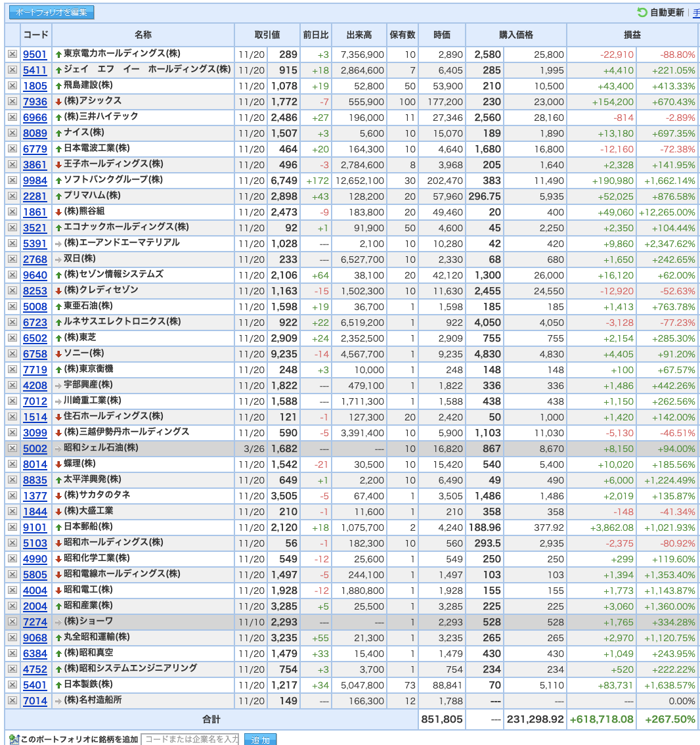Click the total gain value +618,718.08
Image resolution: width=700 pixels, height=745 pixels.
[x=602, y=719]
